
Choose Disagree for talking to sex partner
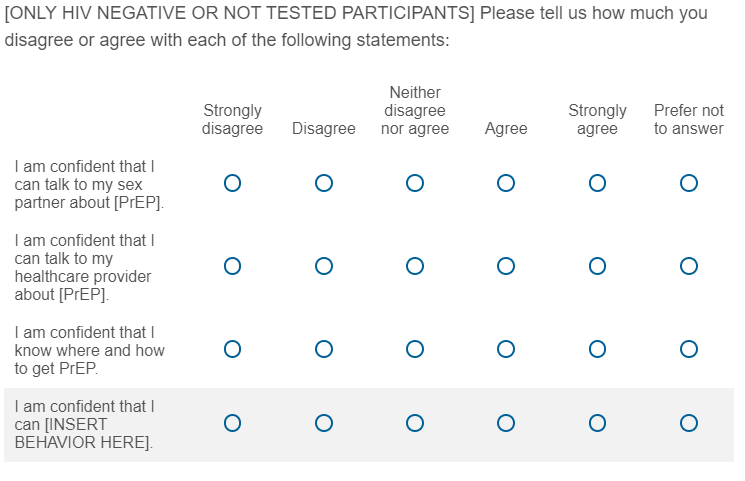click(324, 183)
